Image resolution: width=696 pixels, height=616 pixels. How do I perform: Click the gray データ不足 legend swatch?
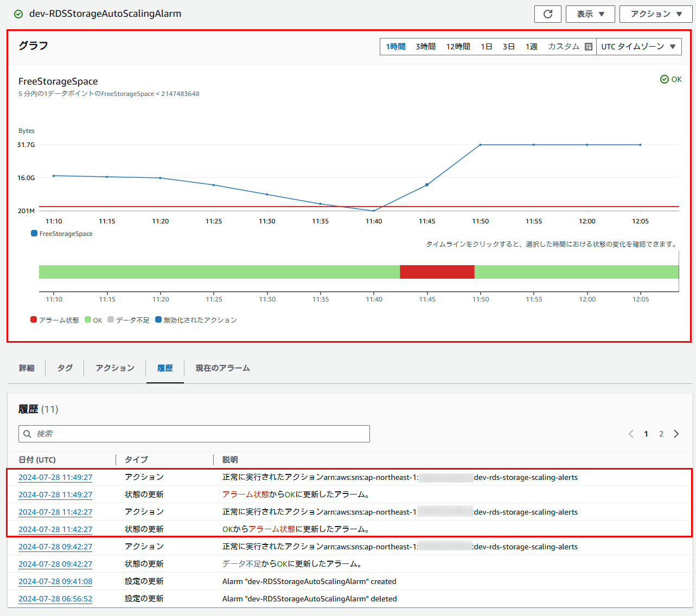point(111,320)
